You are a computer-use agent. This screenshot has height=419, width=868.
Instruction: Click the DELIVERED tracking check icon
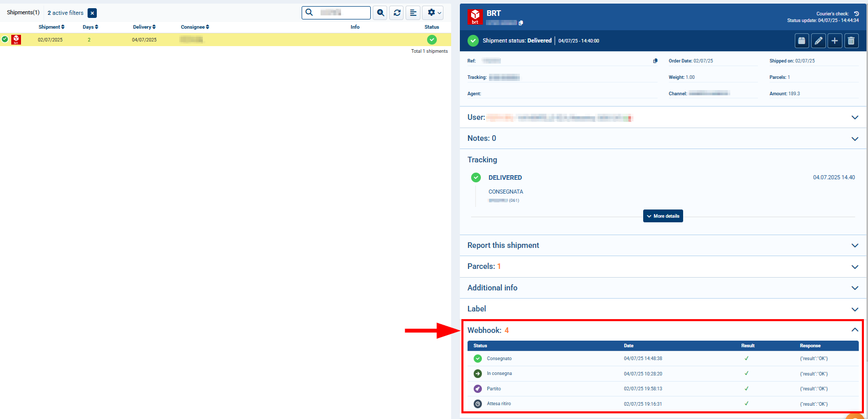476,177
